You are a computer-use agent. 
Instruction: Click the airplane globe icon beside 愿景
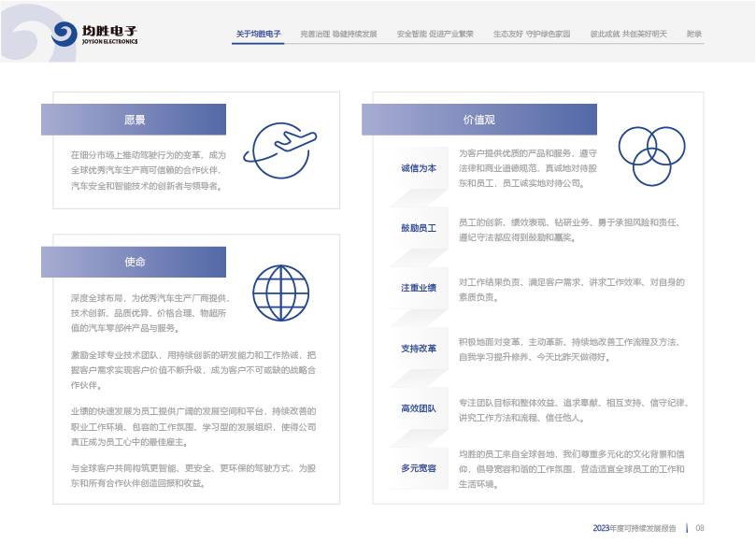[280, 151]
